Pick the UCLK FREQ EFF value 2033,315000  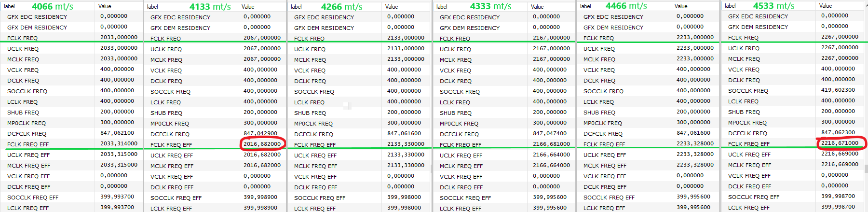119,154
